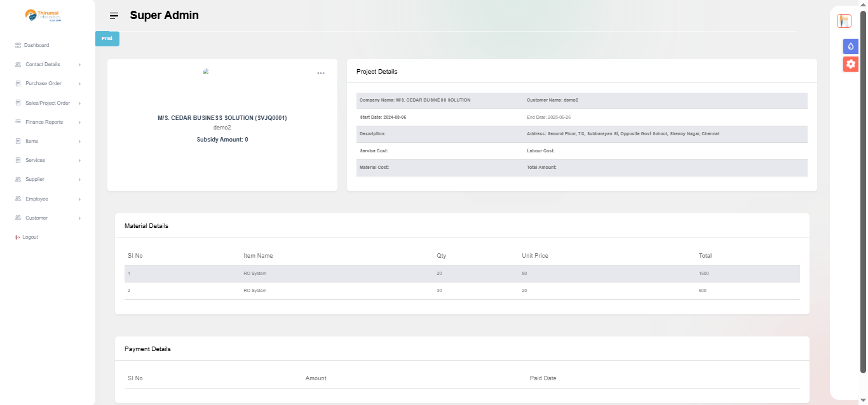The height and width of the screenshot is (405, 868).
Task: Click the top-right profile avatar icon
Action: coord(844,21)
